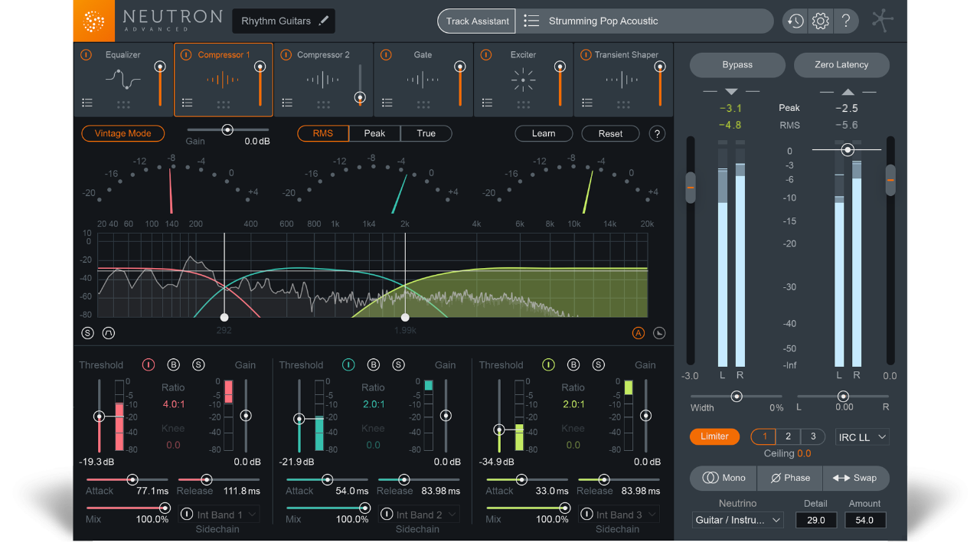Select Peak detection mode
The height and width of the screenshot is (549, 980).
374,133
